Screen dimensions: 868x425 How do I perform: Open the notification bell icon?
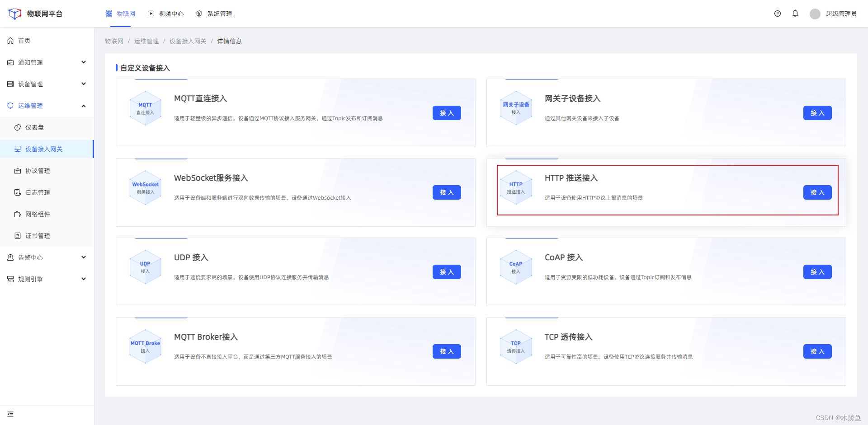(x=795, y=14)
